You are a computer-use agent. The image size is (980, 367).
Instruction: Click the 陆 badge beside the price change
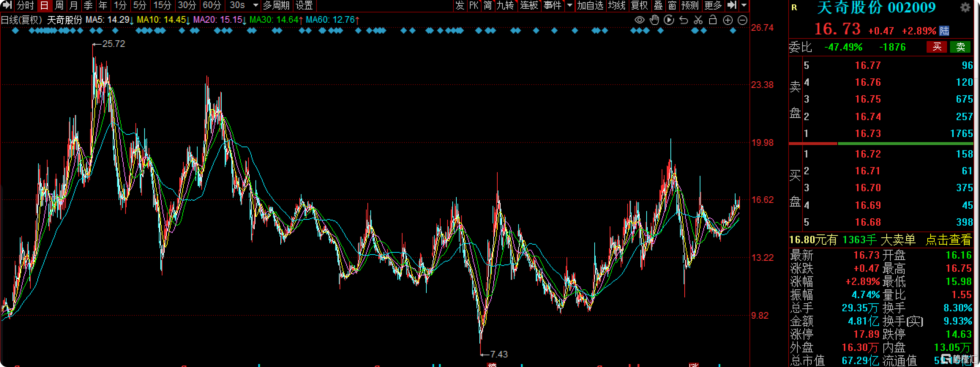[944, 30]
